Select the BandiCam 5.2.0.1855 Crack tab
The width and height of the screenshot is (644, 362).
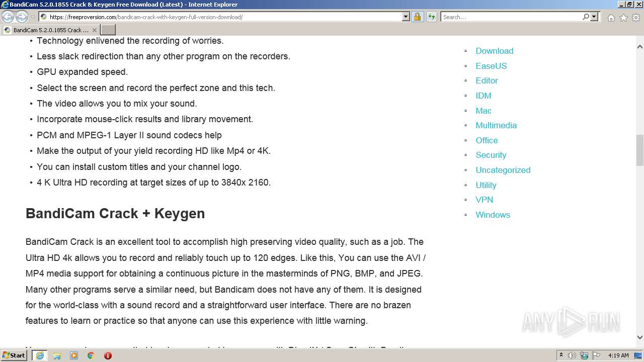50,30
